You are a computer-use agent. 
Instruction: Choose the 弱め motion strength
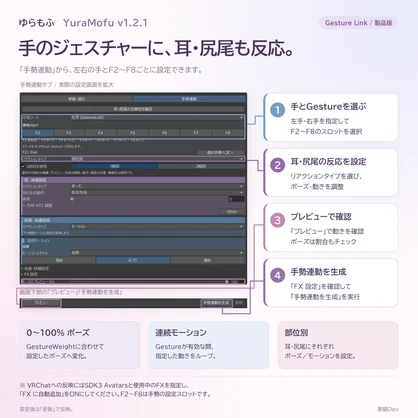tap(59, 260)
